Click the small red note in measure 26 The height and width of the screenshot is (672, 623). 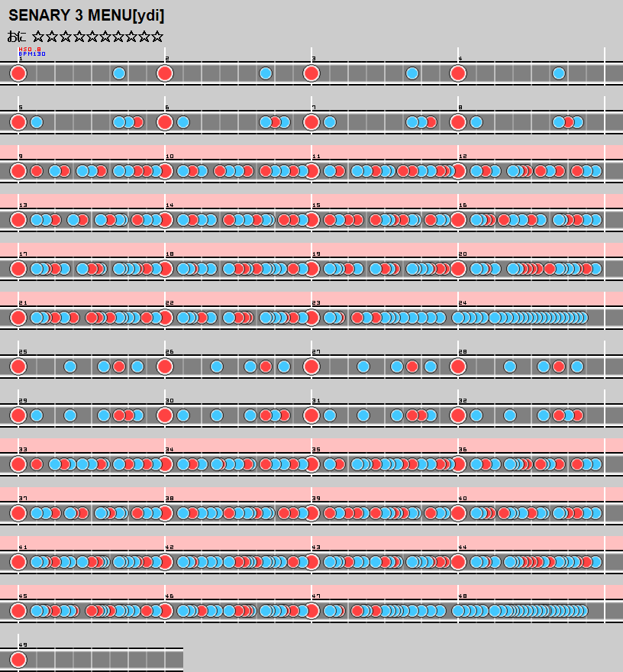[266, 367]
